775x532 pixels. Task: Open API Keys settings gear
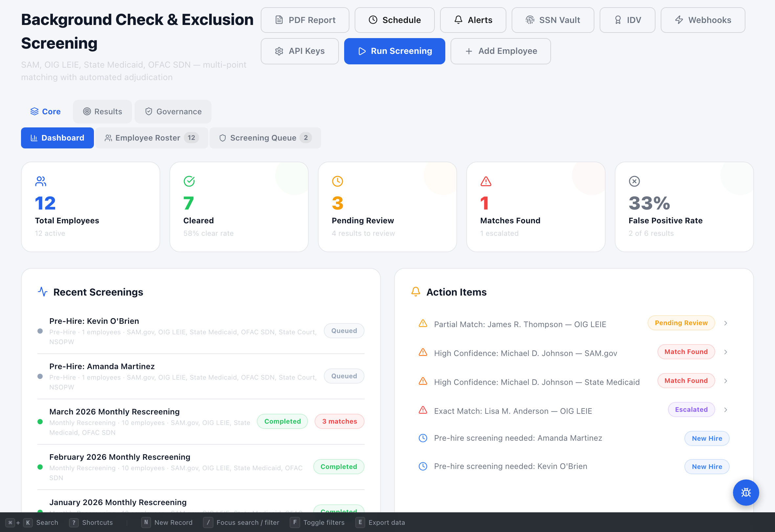click(x=279, y=51)
